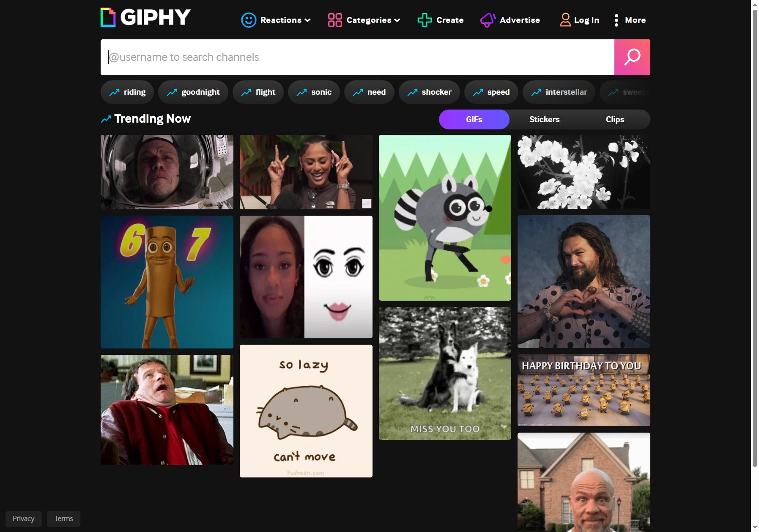Click the Create plus icon

click(x=425, y=20)
